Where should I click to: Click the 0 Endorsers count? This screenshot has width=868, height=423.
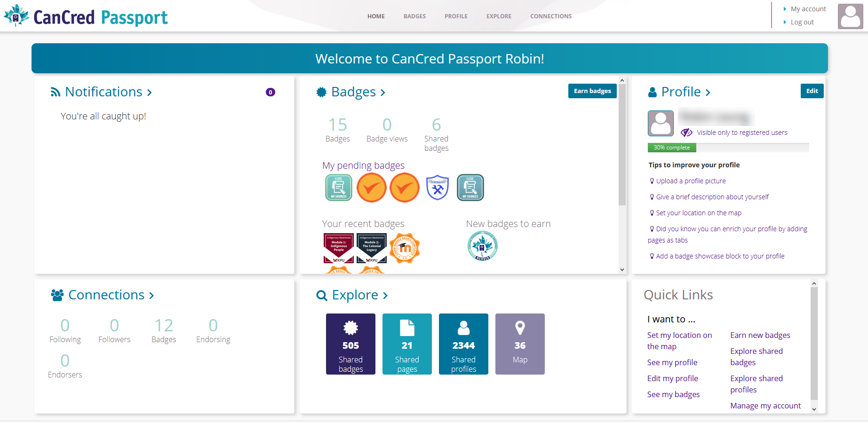(x=65, y=366)
